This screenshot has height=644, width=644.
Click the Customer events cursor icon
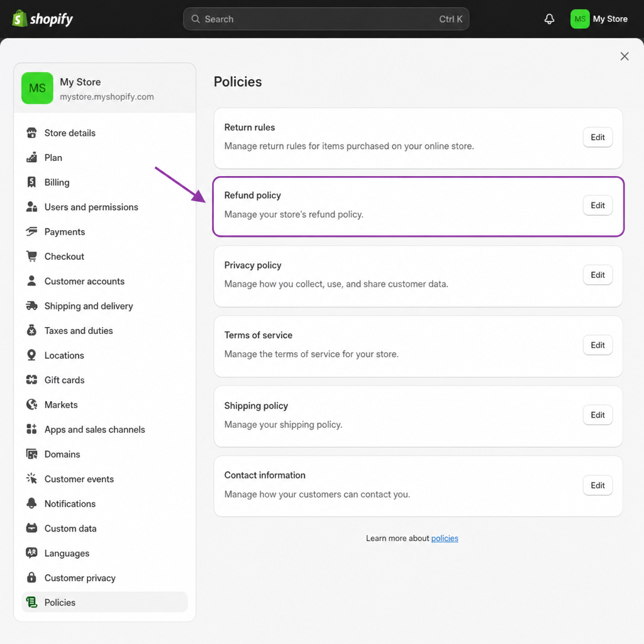coord(31,479)
